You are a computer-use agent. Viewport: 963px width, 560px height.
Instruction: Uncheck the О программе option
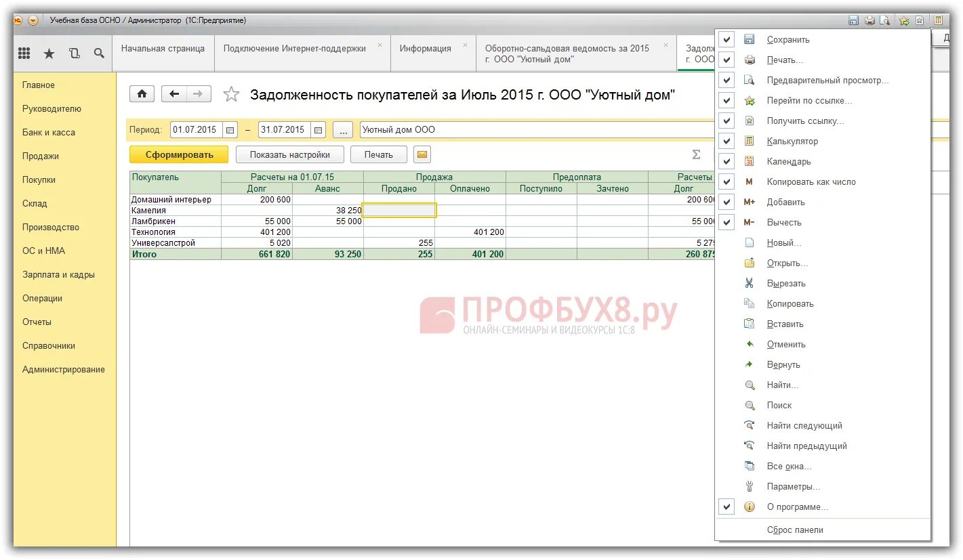(726, 507)
